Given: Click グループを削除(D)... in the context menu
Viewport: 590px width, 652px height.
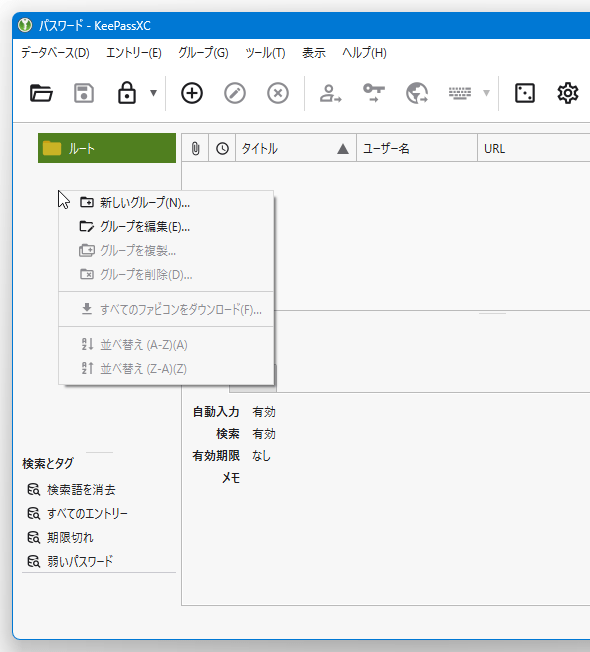Looking at the screenshot, I should pos(166,275).
